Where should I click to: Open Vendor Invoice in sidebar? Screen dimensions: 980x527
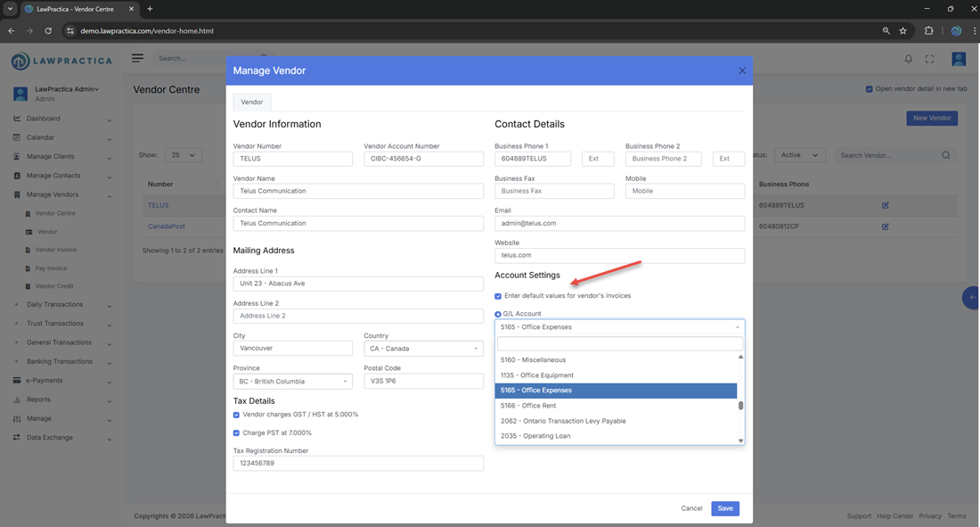pos(55,250)
